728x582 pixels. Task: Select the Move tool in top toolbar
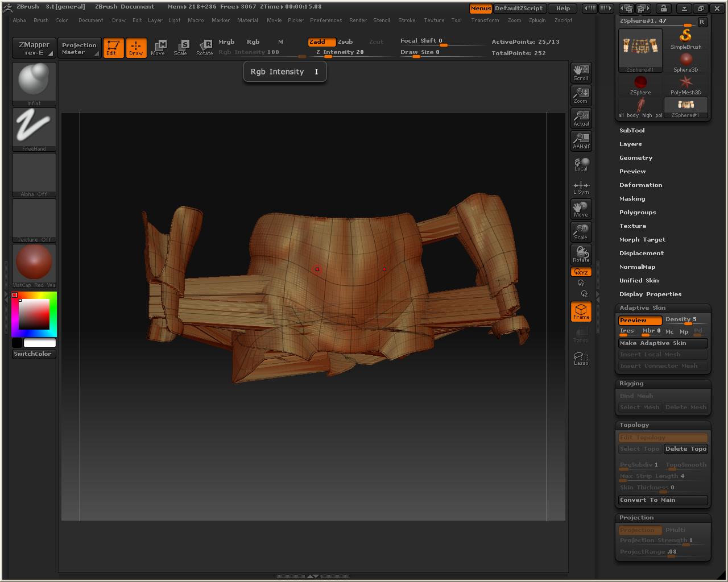[x=158, y=48]
